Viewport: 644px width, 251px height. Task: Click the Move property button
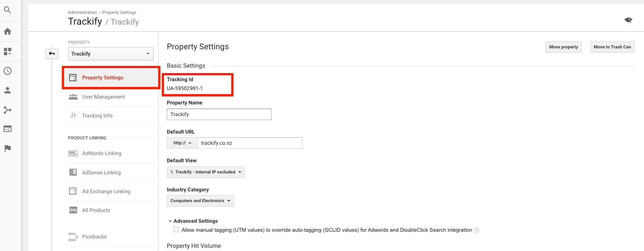pyautogui.click(x=563, y=47)
